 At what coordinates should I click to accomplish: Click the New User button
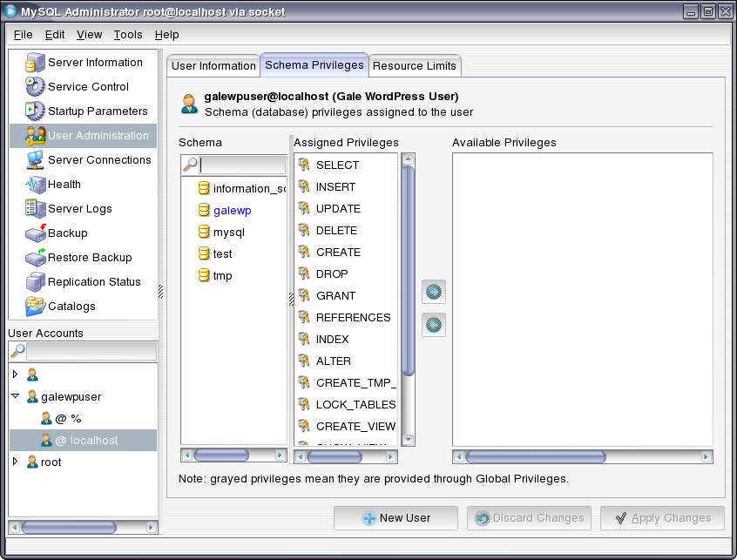[395, 518]
